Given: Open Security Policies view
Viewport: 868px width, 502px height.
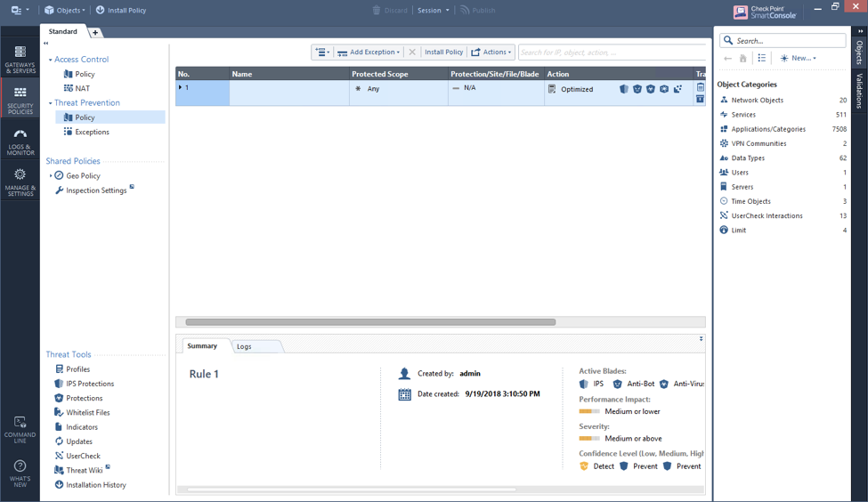Looking at the screenshot, I should pyautogui.click(x=20, y=101).
